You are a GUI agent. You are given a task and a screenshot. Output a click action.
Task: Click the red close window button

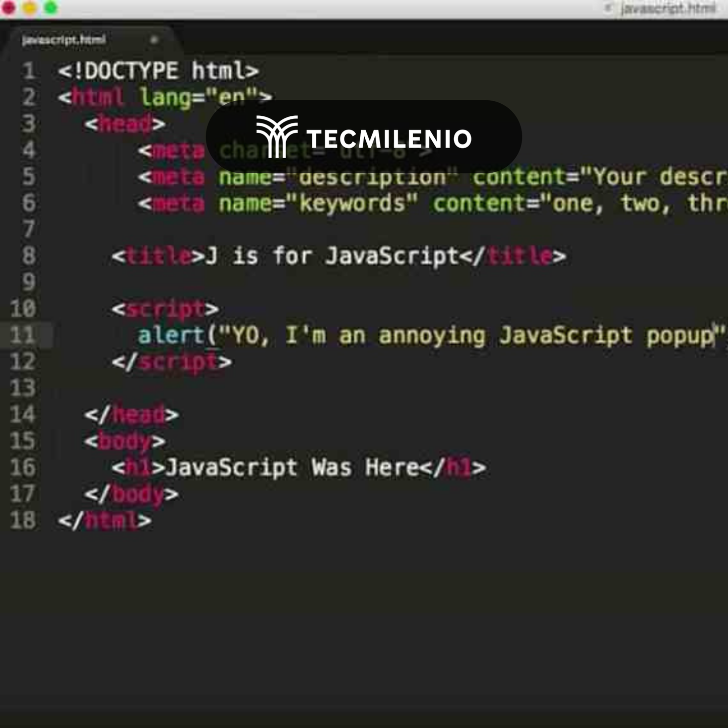pyautogui.click(x=9, y=8)
